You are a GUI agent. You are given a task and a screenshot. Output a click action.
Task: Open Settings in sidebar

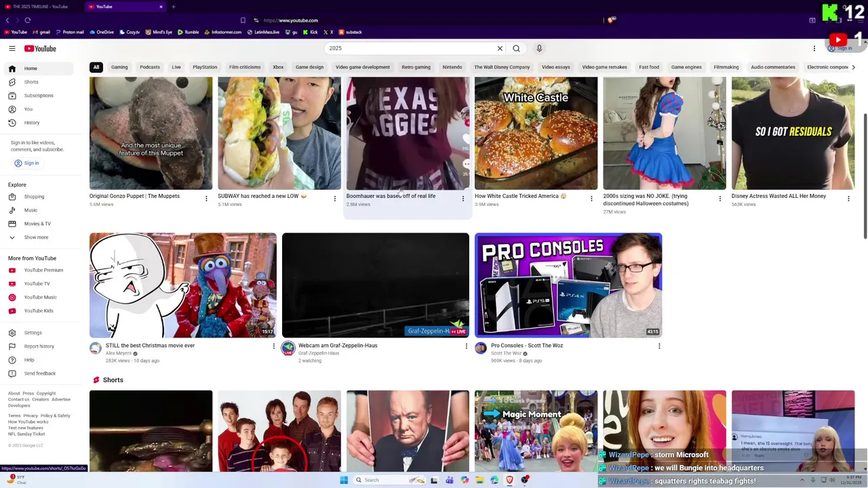pyautogui.click(x=39, y=333)
